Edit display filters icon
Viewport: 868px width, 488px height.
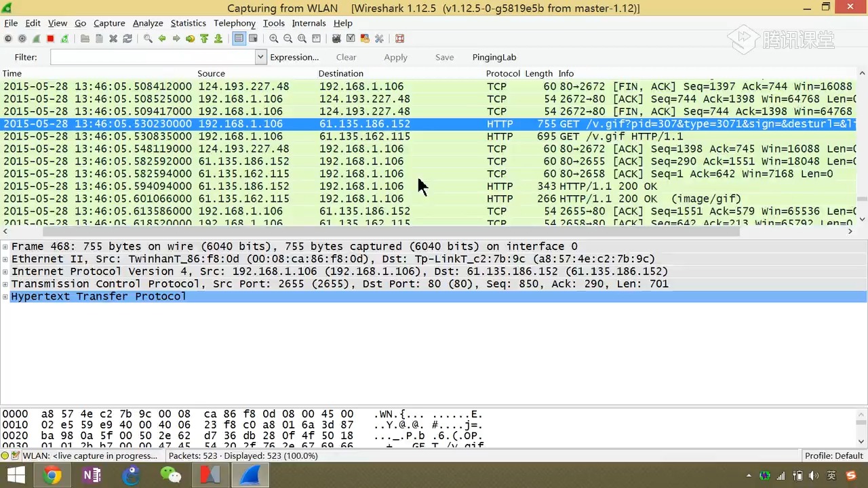click(x=351, y=39)
